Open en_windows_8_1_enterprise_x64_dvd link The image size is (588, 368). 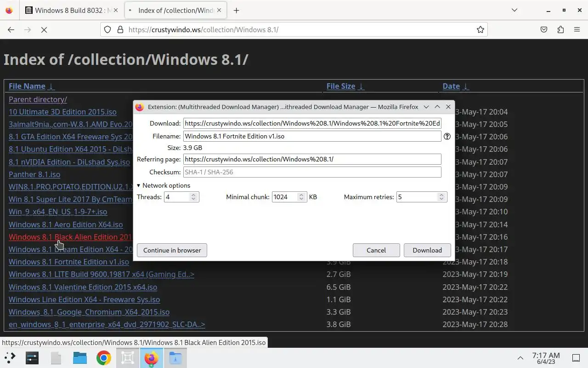tap(107, 324)
